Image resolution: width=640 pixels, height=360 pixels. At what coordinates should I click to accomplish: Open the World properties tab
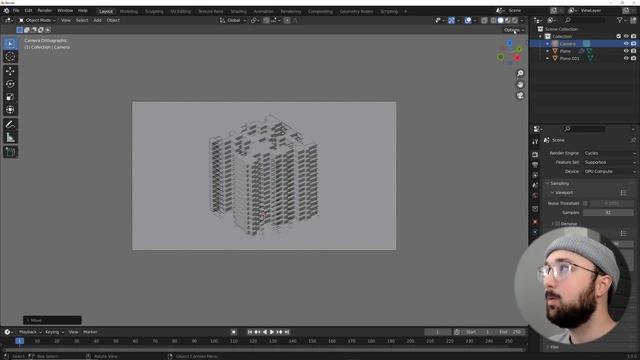pos(535,196)
